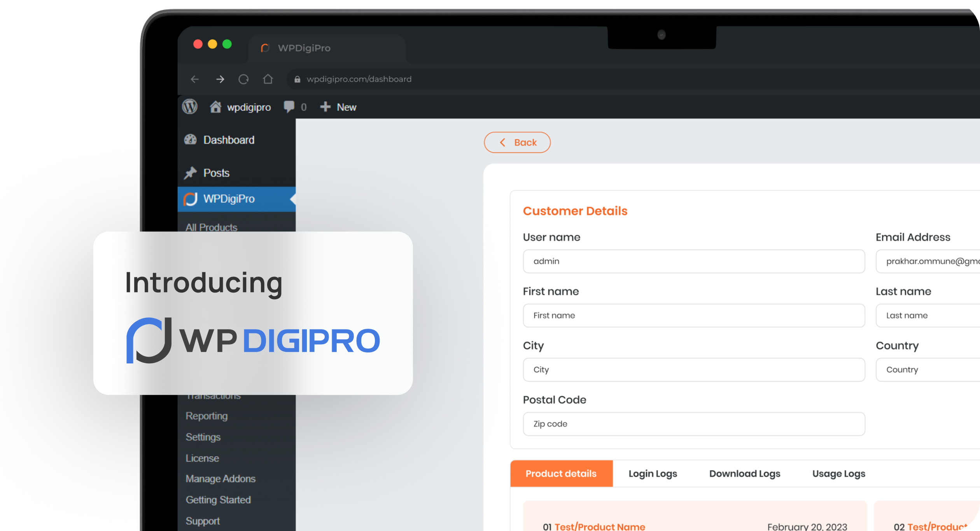
Task: Select WPDigiPro in the sidebar menu
Action: (x=236, y=199)
